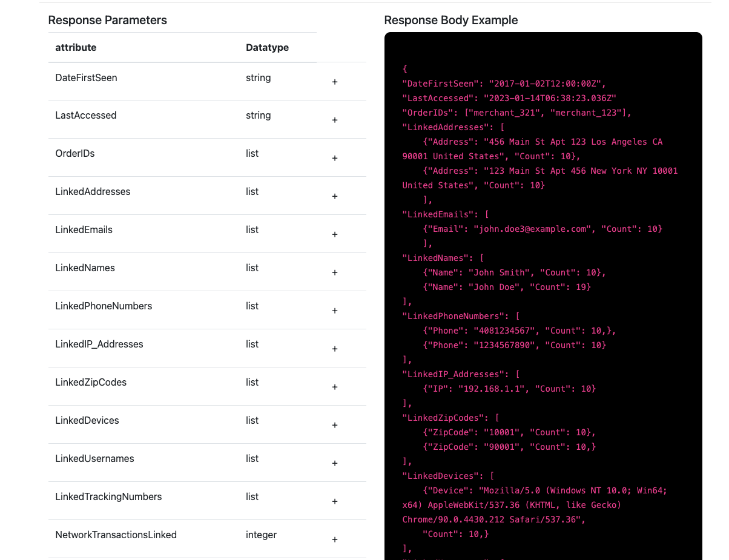The image size is (729, 560).
Task: Click the 'list' datatype for OrderIDs
Action: coord(252,153)
